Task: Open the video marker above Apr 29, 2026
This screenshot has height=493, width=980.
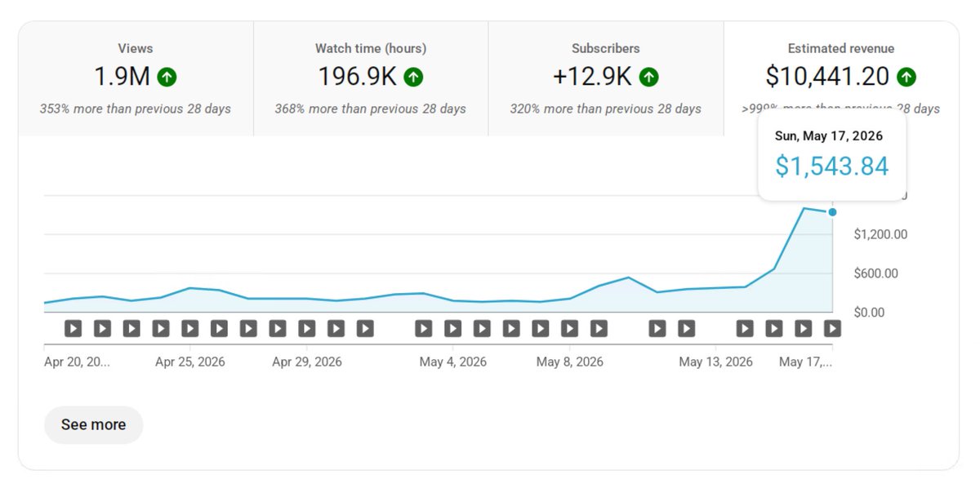Action: tap(307, 328)
